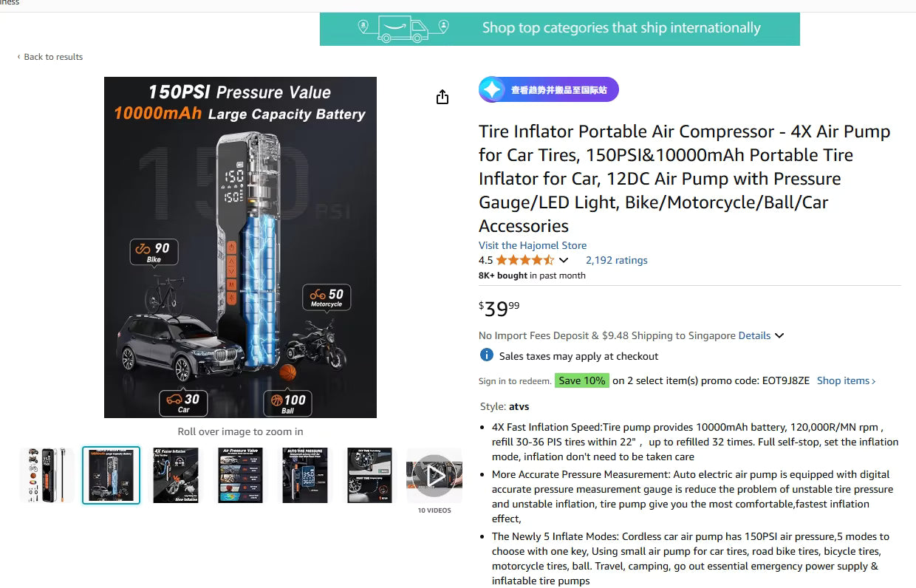Visit the Hajomel Store link
The height and width of the screenshot is (588, 916).
(x=533, y=245)
